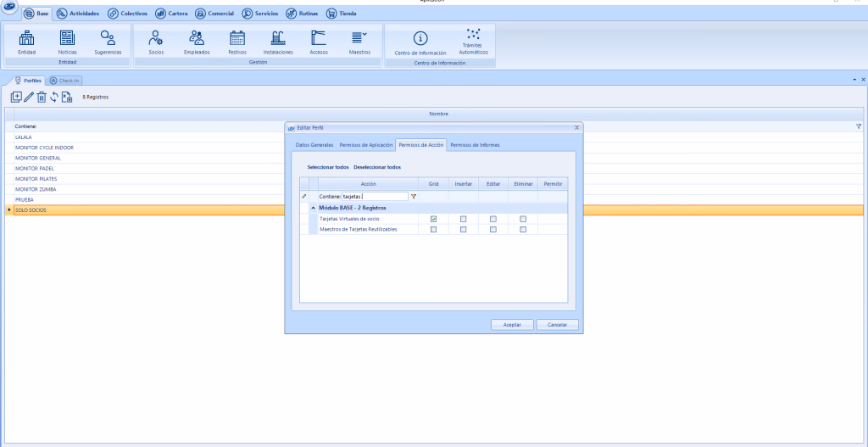
Task: Select the MONITOR PILATES row
Action: pos(36,179)
